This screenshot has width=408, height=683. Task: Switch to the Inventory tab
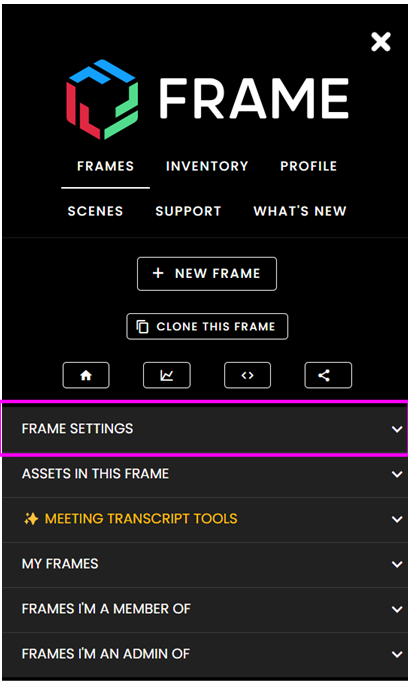[x=207, y=166]
